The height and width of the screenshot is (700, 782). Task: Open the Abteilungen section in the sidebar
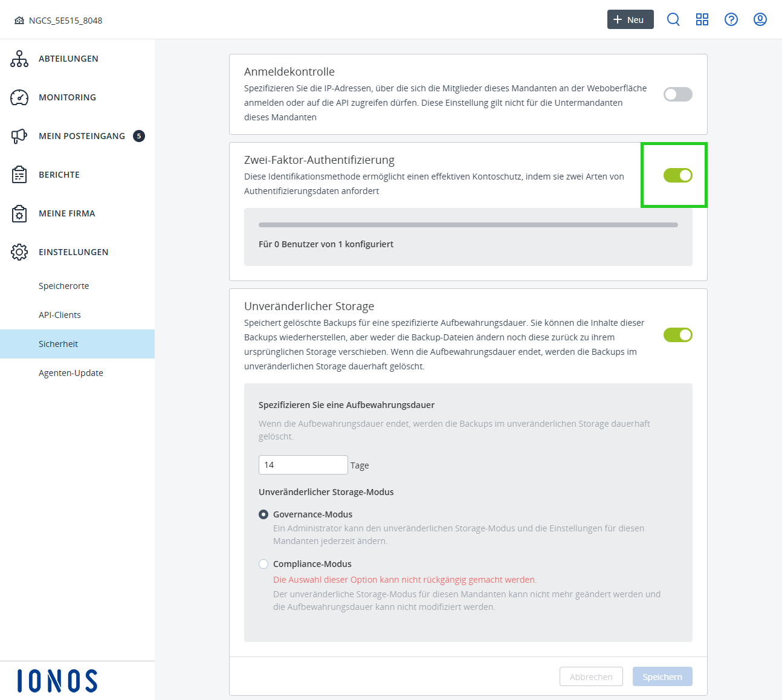tap(68, 59)
